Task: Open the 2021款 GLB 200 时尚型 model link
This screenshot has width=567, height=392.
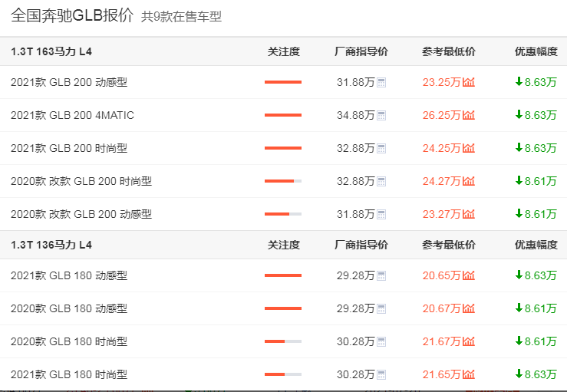Action: coord(69,148)
